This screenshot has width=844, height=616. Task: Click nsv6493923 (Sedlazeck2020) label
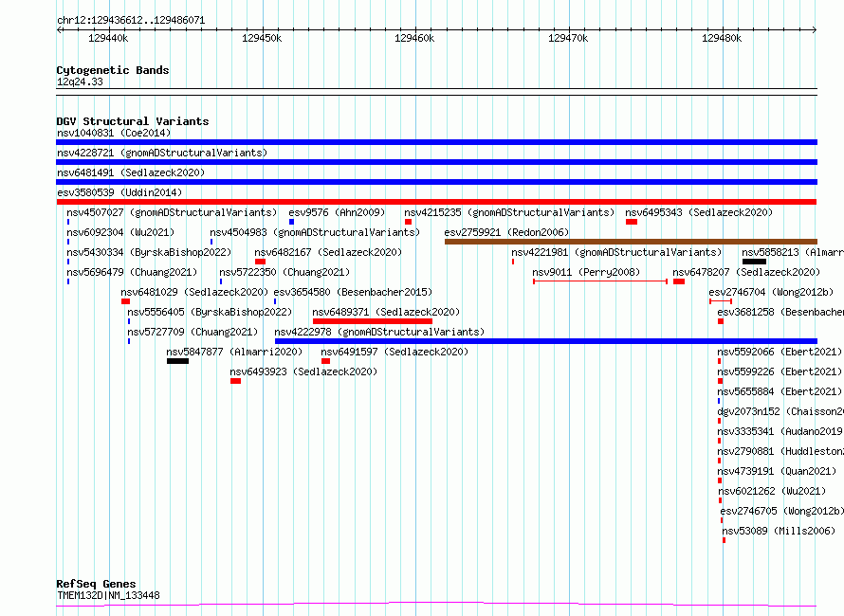point(303,371)
